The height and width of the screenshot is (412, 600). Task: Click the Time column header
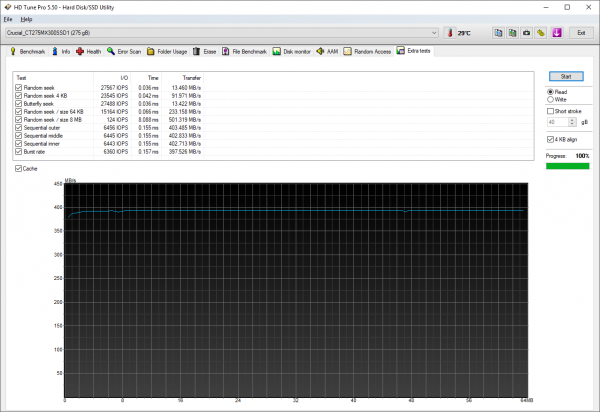click(146, 78)
